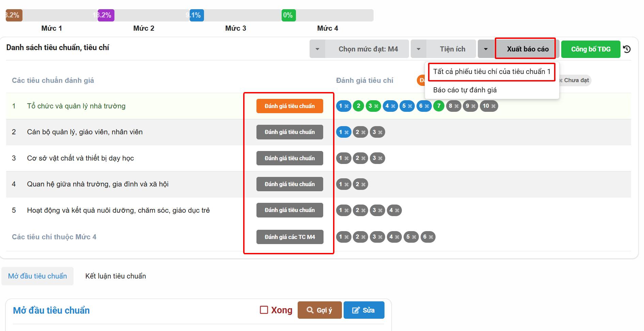Screen dimensions: 644x331
Task: Tick the Xong checkbox
Action: [x=264, y=310]
